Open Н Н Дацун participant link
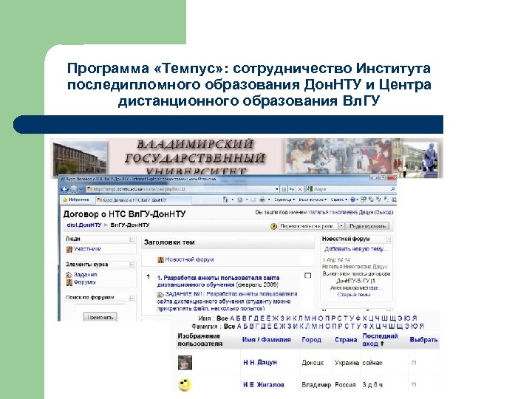The image size is (532, 399). click(x=260, y=363)
